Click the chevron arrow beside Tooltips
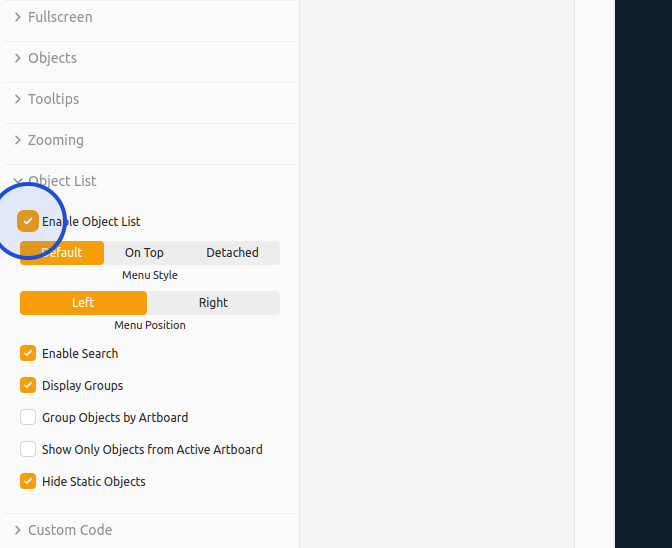The width and height of the screenshot is (672, 548). coord(18,99)
